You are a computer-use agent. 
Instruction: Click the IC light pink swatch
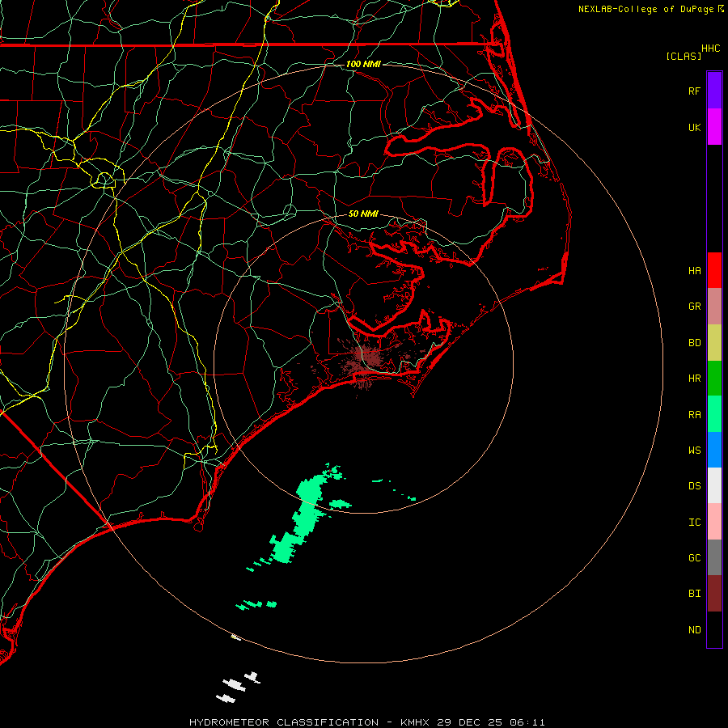714,522
